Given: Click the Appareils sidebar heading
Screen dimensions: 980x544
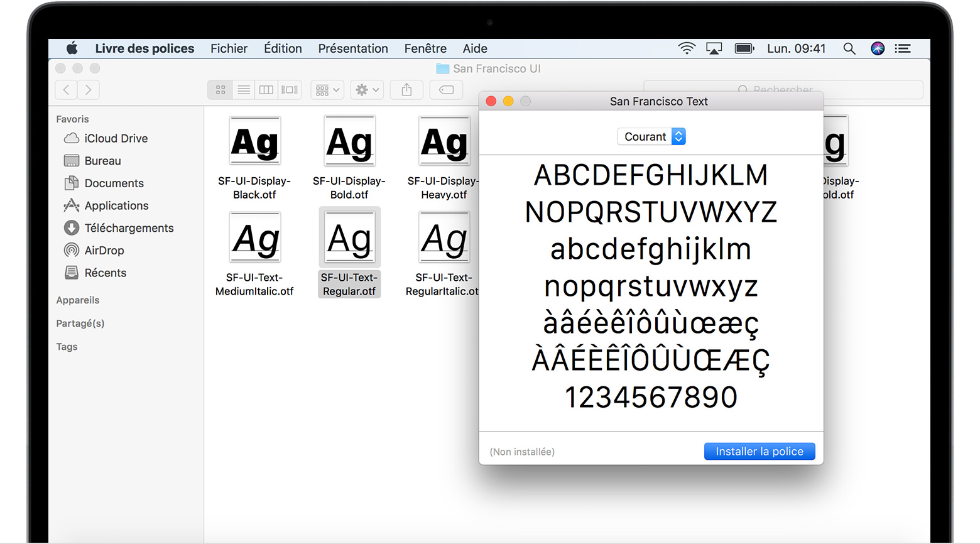Looking at the screenshot, I should coord(78,300).
